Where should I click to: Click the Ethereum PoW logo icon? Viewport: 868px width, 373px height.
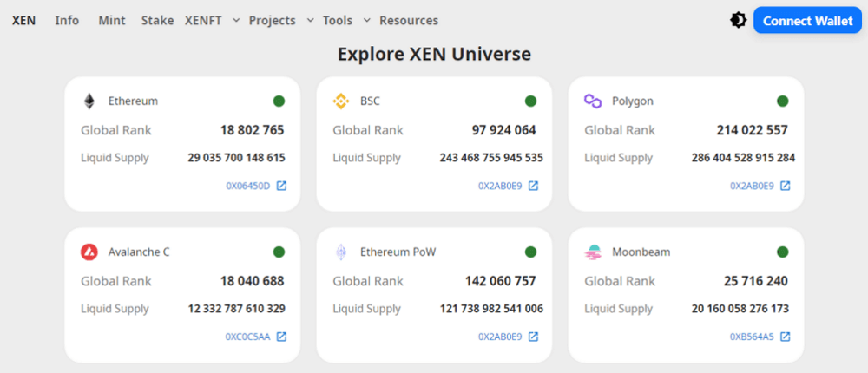point(340,252)
